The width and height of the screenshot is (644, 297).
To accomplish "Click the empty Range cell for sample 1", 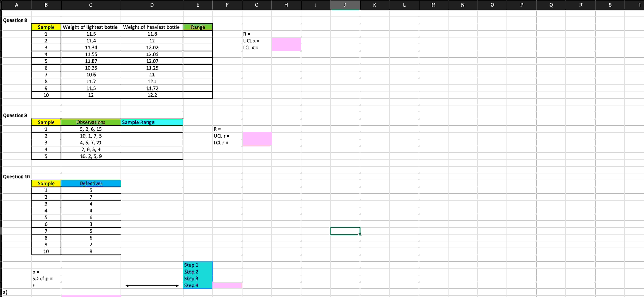I will pyautogui.click(x=198, y=34).
